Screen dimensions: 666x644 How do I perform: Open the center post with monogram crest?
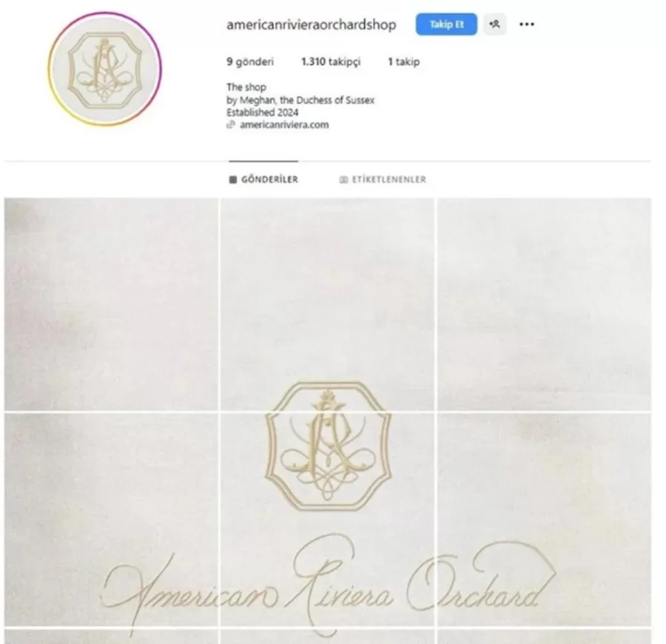pos(328,519)
